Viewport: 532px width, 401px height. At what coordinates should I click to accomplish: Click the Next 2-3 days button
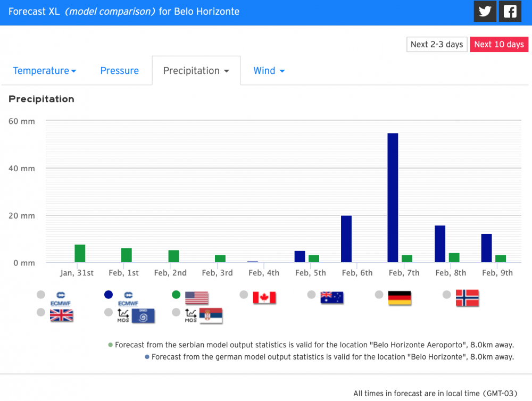click(x=437, y=44)
